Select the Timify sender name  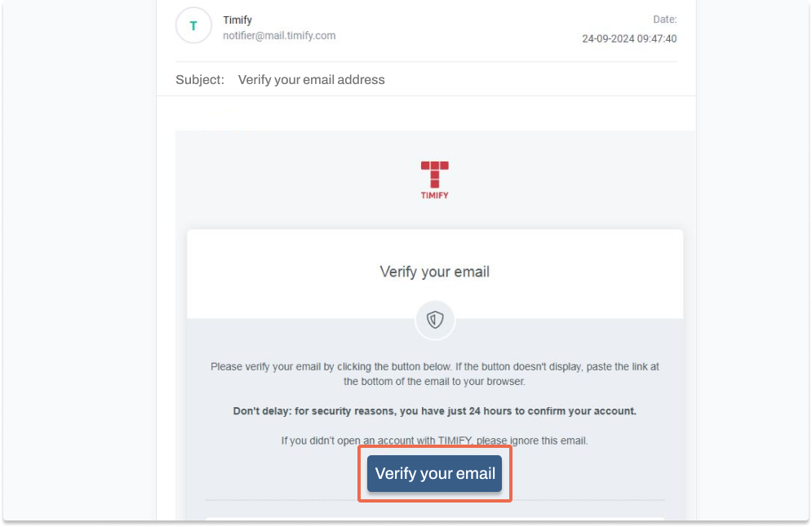[x=237, y=20]
